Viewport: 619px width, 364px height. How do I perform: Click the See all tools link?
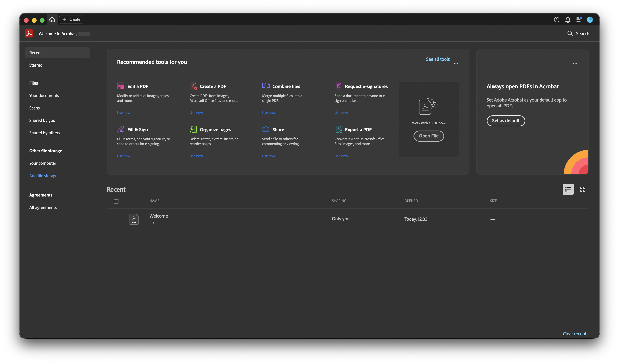(x=438, y=59)
